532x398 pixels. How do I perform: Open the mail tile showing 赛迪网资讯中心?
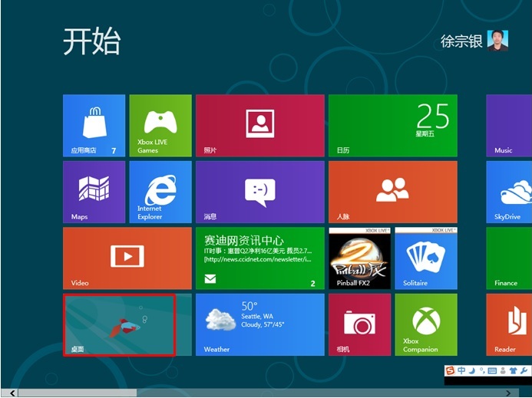point(260,258)
